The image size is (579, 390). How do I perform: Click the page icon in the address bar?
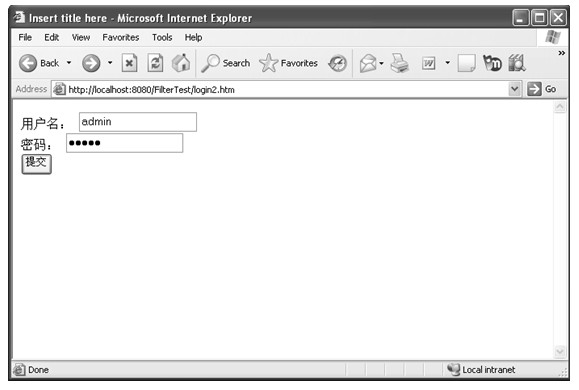[x=59, y=89]
